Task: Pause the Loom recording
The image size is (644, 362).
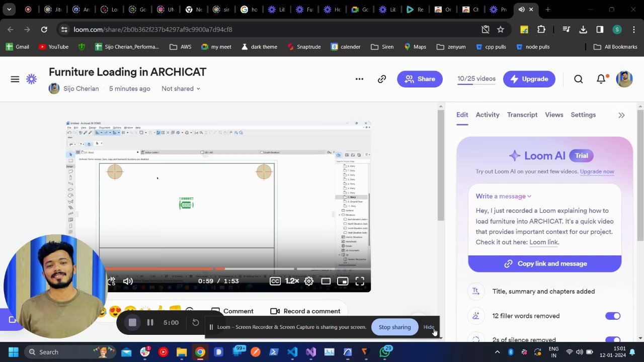Action: pyautogui.click(x=150, y=323)
